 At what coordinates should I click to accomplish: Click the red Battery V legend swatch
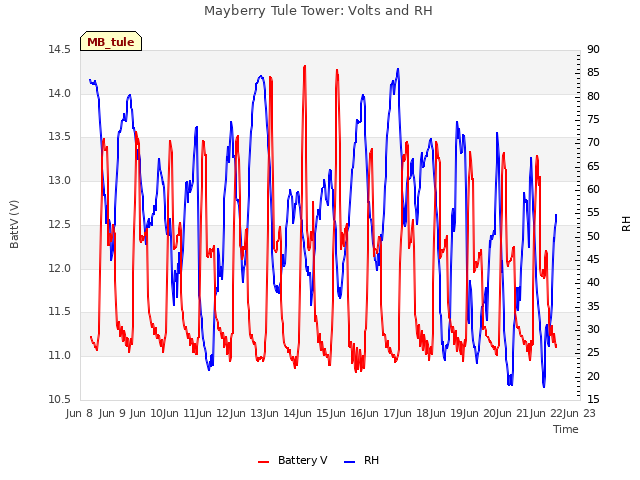pos(263,462)
